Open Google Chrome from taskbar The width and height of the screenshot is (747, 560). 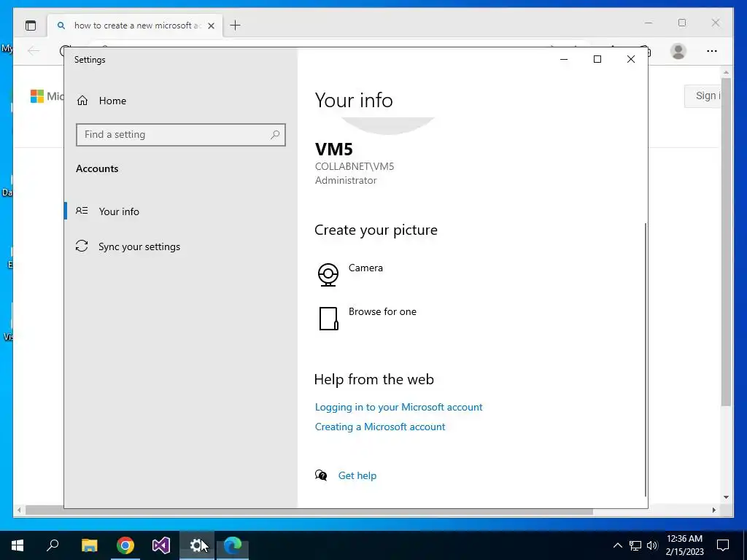tap(125, 545)
